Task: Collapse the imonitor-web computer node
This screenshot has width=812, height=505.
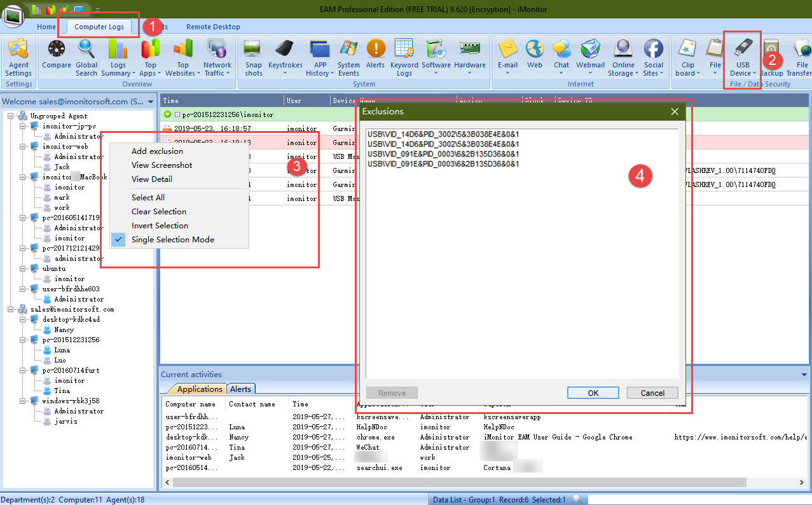Action: point(22,146)
